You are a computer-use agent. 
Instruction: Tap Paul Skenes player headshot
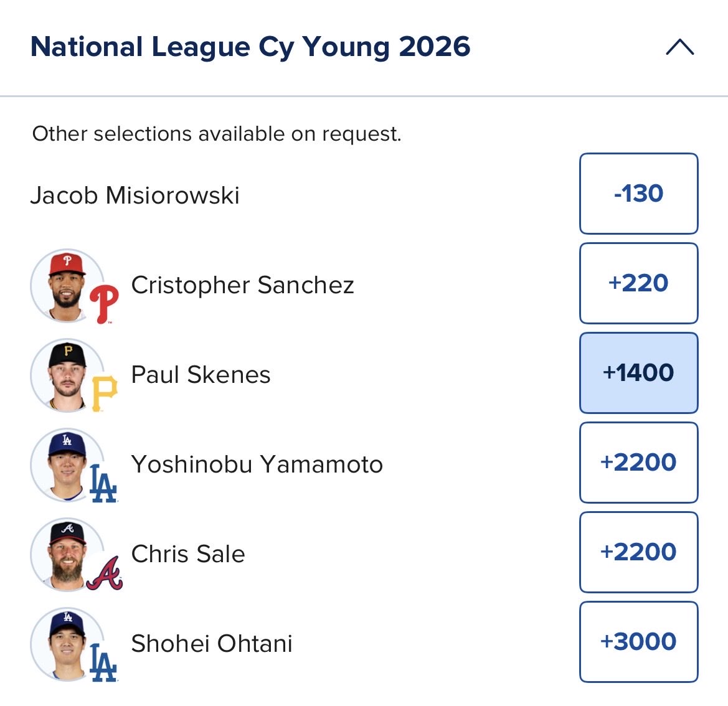pos(67,375)
